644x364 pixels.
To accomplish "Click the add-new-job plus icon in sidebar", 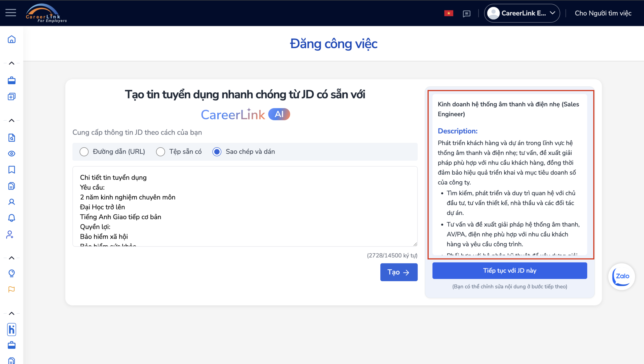I will pyautogui.click(x=12, y=96).
